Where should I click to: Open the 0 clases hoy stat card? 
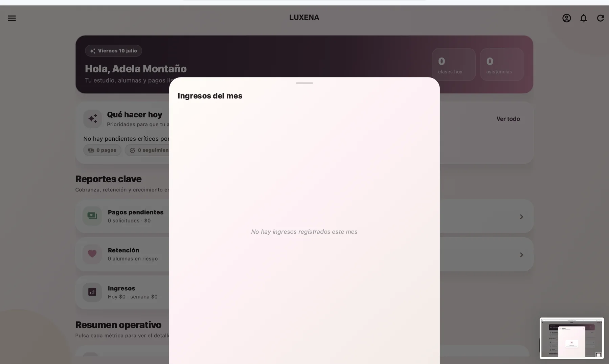click(454, 64)
